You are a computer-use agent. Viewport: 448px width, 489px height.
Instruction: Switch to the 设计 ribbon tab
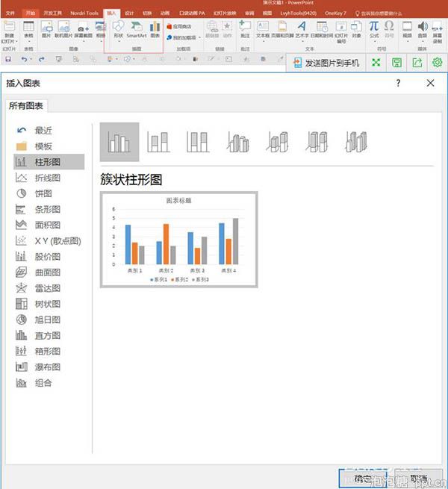click(x=129, y=13)
